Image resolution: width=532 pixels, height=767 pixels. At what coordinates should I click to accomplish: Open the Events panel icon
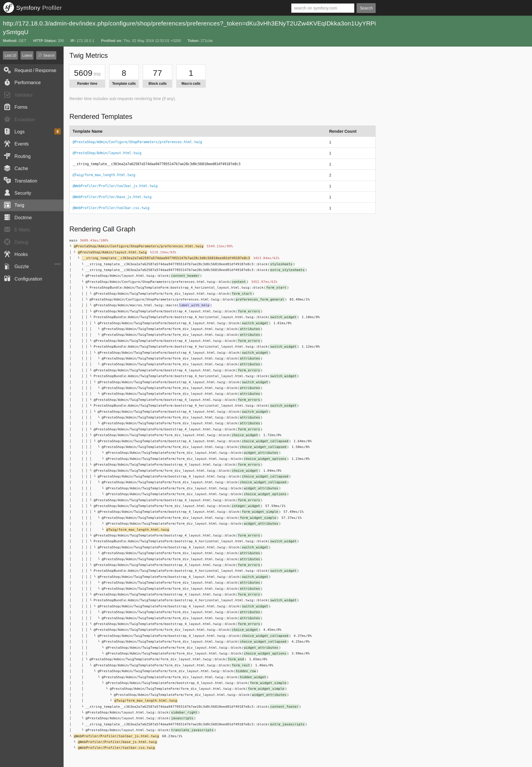pos(7,144)
